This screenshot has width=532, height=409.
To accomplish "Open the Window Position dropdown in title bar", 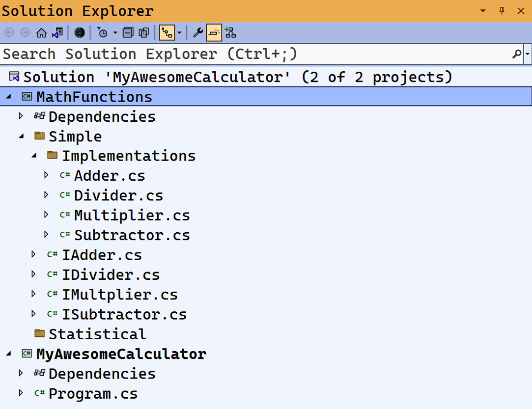I will 483,11.
